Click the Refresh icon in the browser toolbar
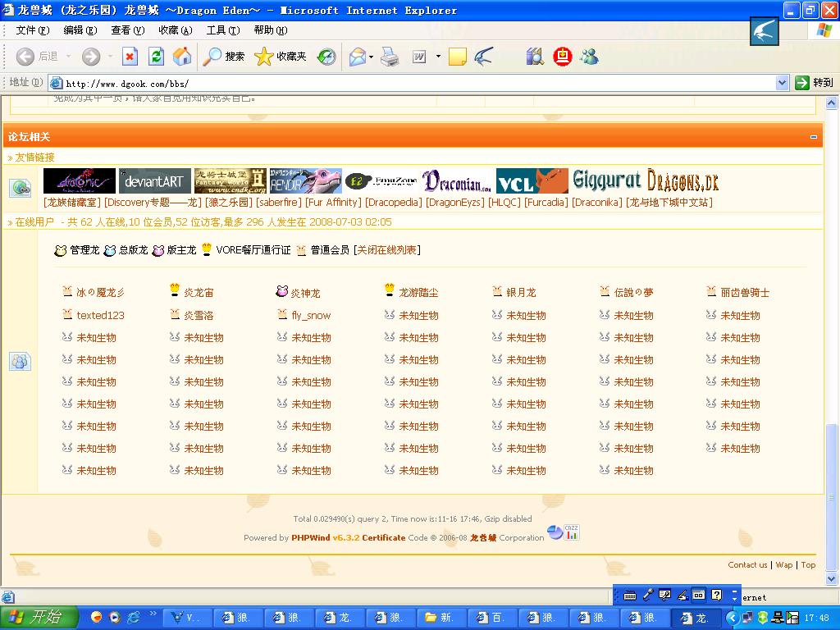Viewport: 840px width, 630px height. pyautogui.click(x=156, y=57)
